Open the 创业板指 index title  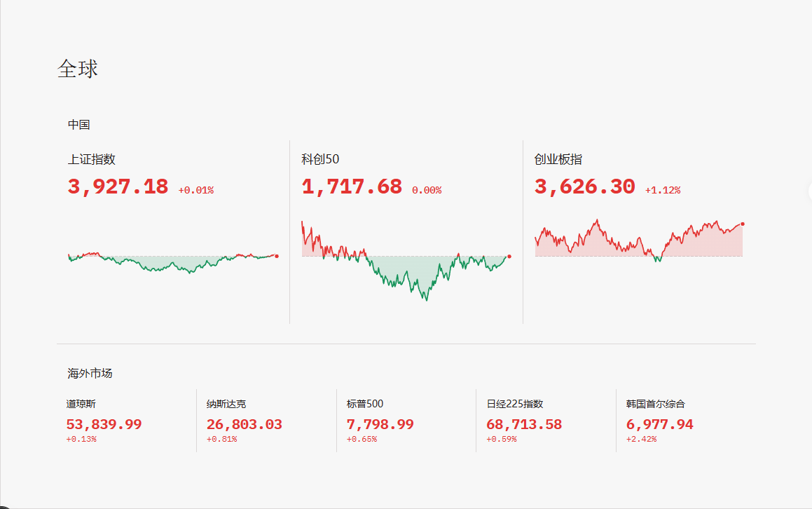pos(558,159)
